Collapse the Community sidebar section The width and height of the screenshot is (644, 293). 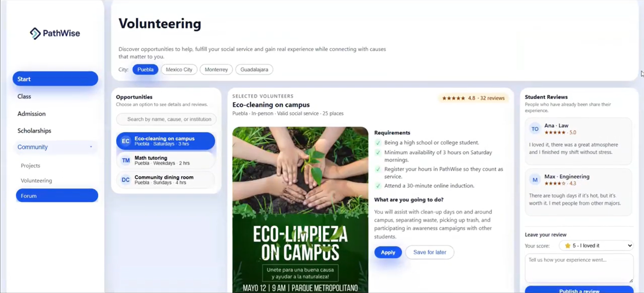click(91, 147)
